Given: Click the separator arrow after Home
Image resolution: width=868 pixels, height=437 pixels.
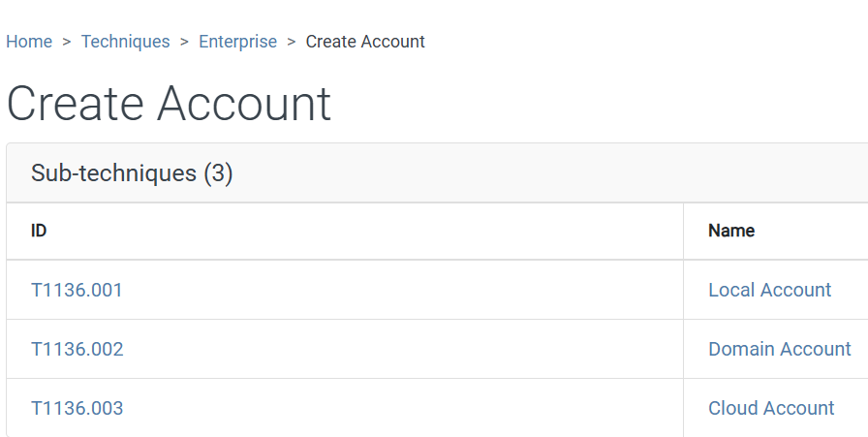Looking at the screenshot, I should [67, 42].
